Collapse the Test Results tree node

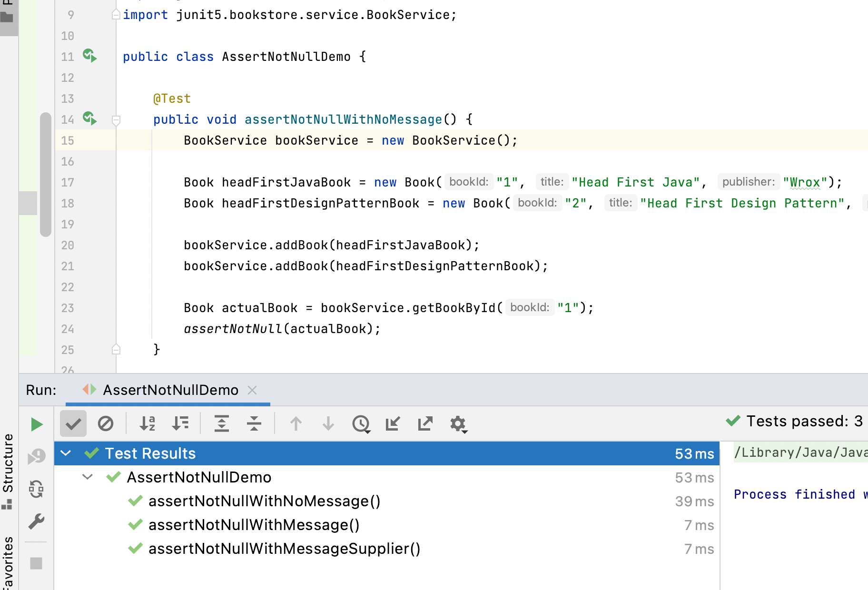point(66,453)
